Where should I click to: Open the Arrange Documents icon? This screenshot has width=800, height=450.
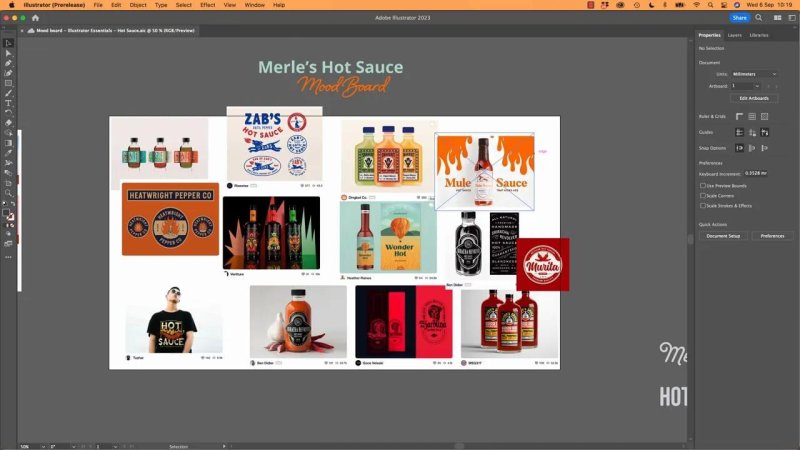pyautogui.click(x=778, y=18)
